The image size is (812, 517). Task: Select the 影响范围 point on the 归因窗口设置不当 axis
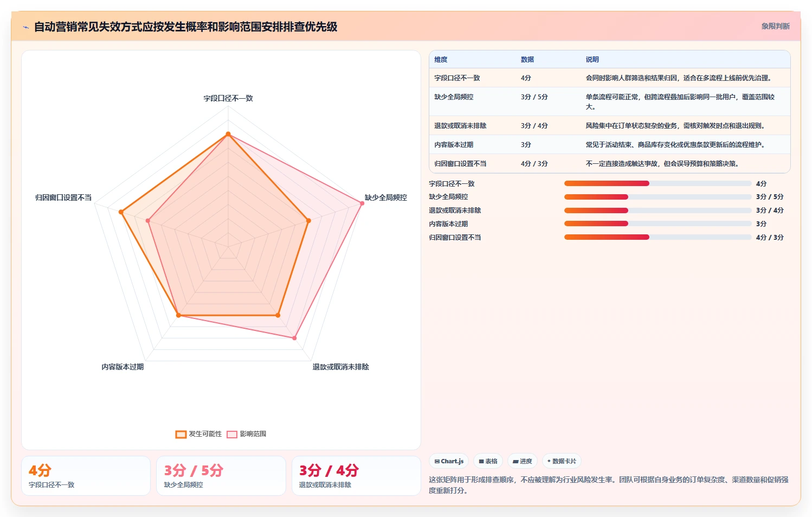(x=147, y=221)
